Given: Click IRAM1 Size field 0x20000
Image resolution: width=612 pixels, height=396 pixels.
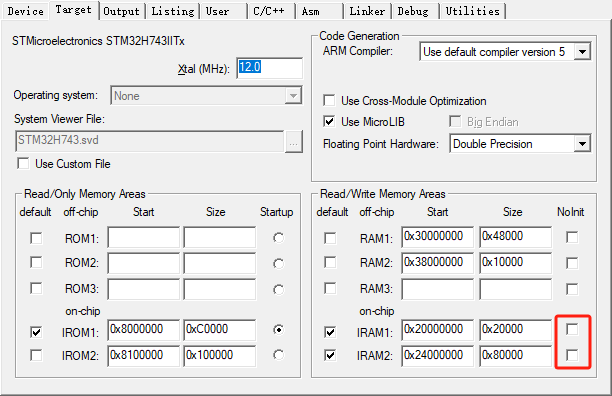Looking at the screenshot, I should (516, 330).
